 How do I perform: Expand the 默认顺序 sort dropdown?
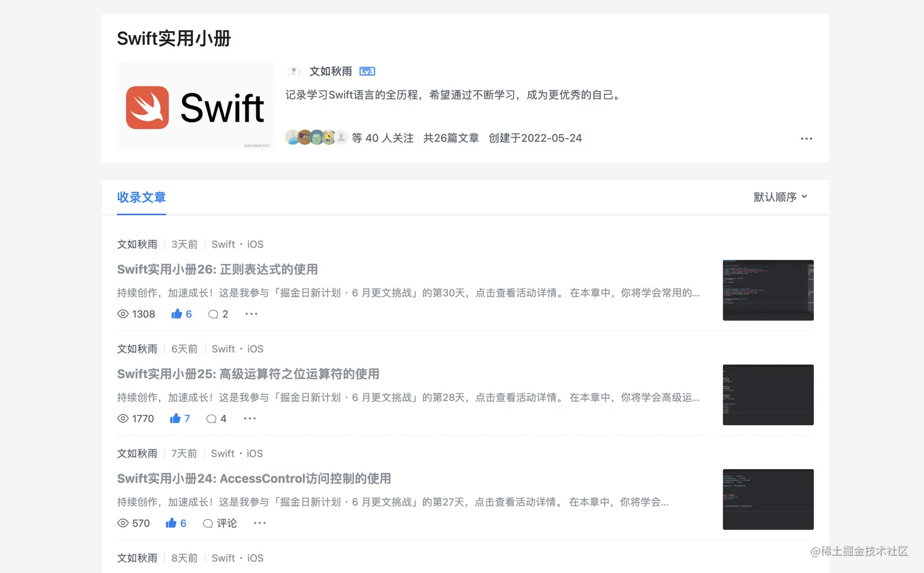coord(780,197)
